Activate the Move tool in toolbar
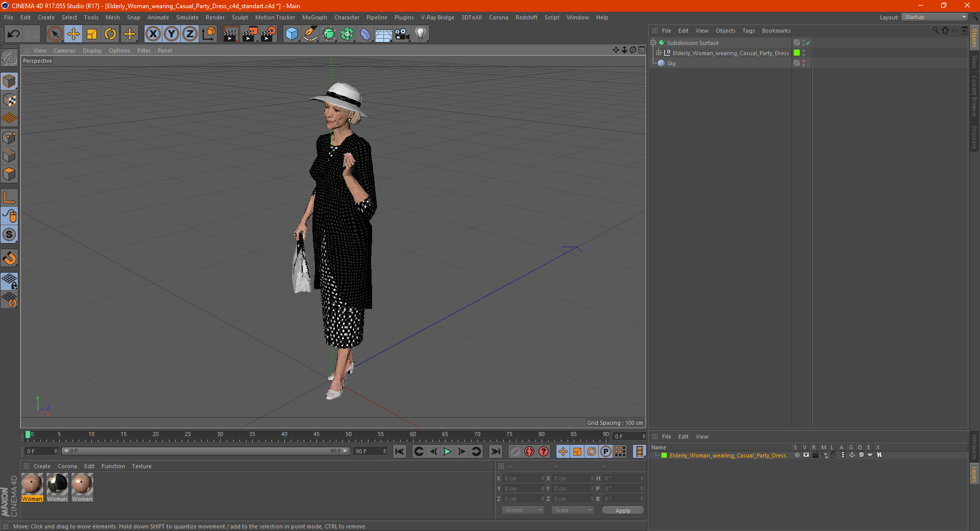Image resolution: width=980 pixels, height=531 pixels. 73,34
